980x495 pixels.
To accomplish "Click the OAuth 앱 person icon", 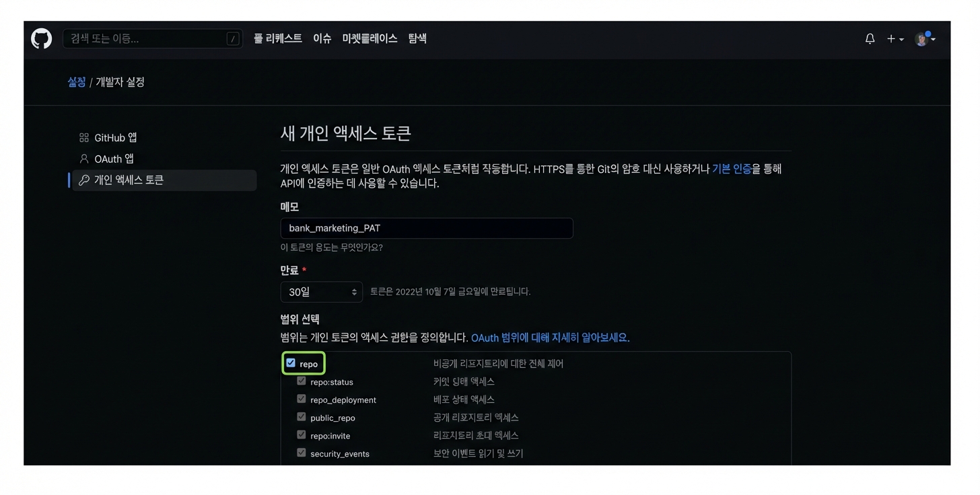I will coord(84,159).
